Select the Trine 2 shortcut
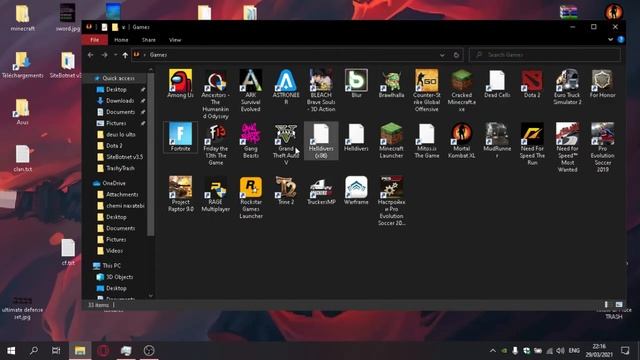 tap(286, 191)
